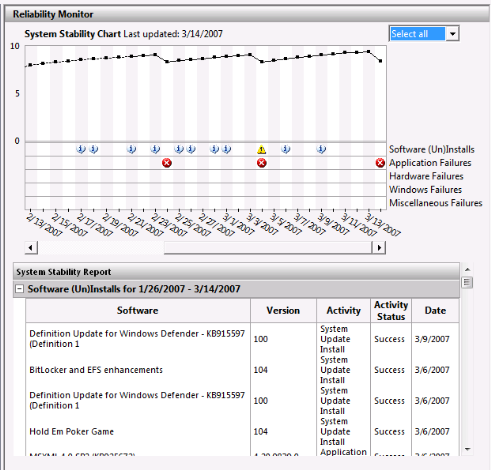The height and width of the screenshot is (470, 491).
Task: Click the info icon right of the warning icon
Action: tap(286, 149)
